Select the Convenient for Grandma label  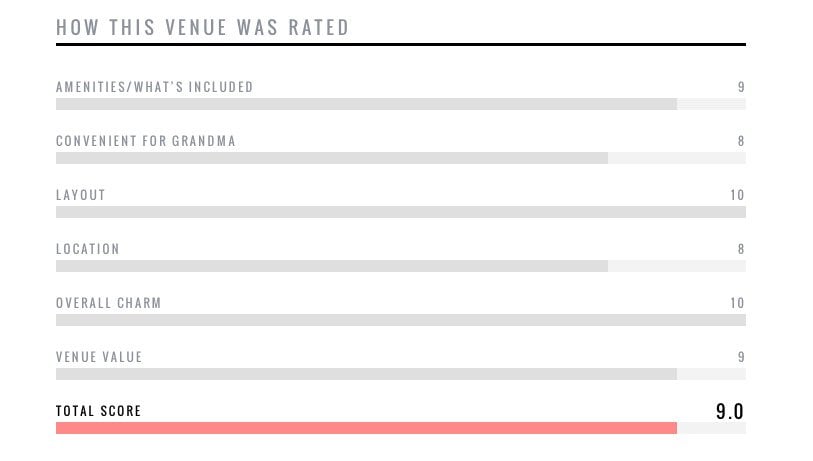(x=146, y=141)
